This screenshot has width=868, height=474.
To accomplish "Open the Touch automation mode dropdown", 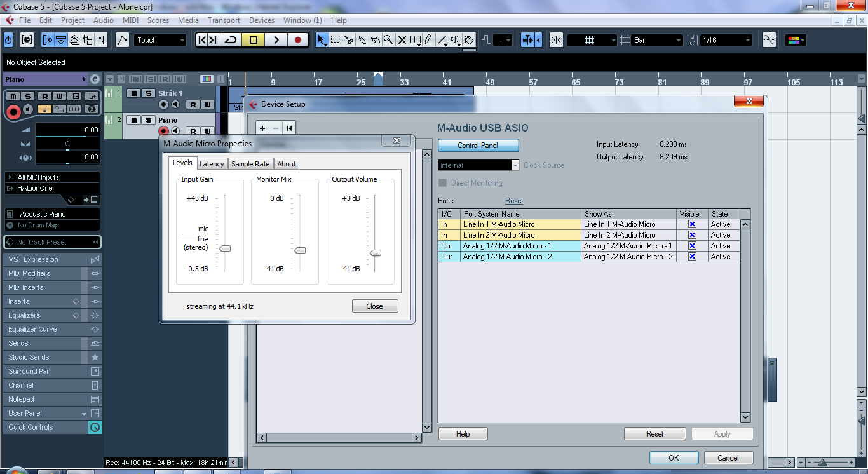I will 160,40.
